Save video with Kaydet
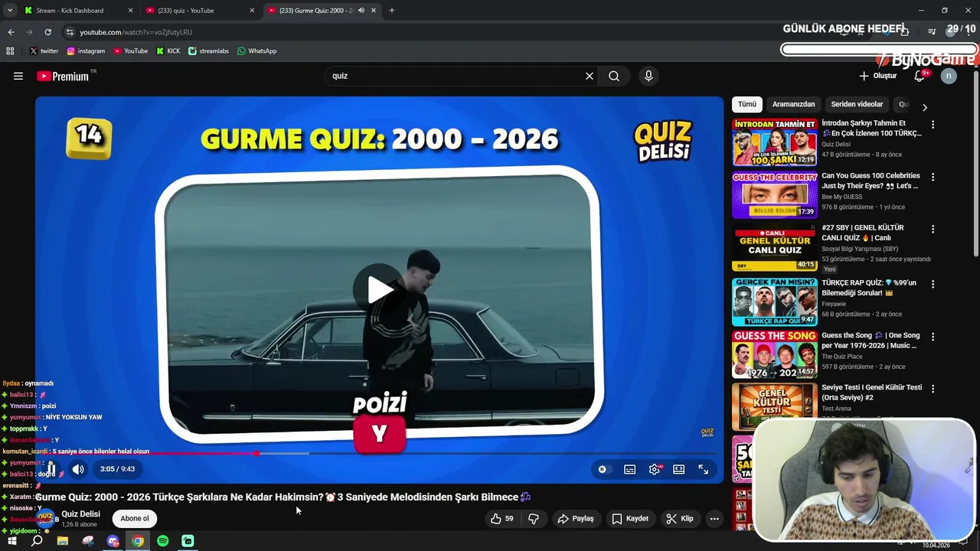Screen dimensions: 980x551 coord(630,518)
